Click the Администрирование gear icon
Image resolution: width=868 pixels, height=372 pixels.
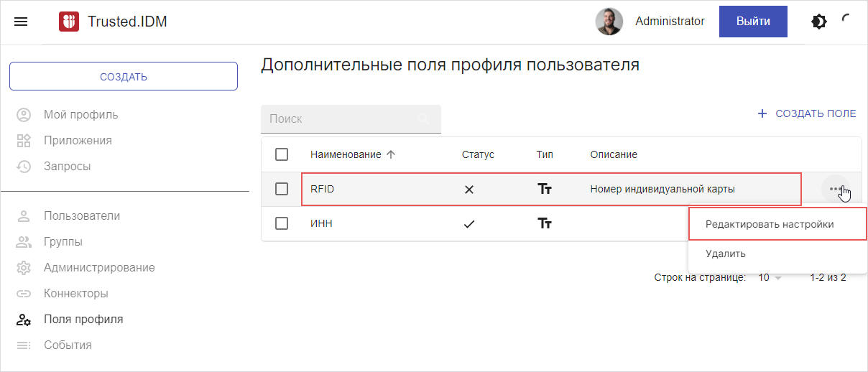pos(24,268)
